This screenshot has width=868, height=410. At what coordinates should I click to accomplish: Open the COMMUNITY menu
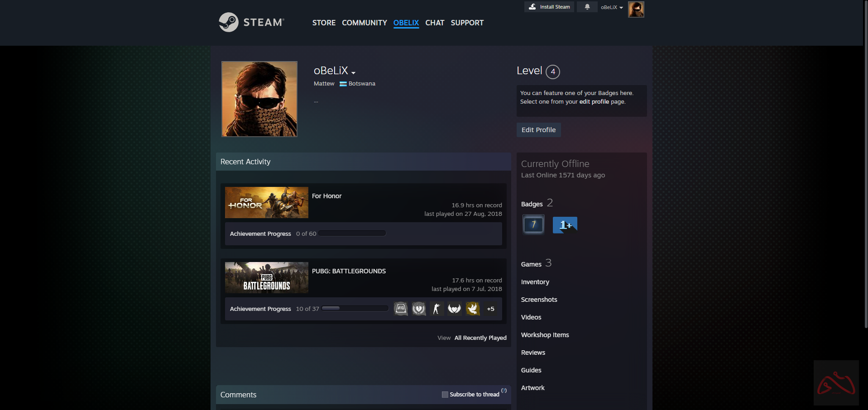click(364, 23)
